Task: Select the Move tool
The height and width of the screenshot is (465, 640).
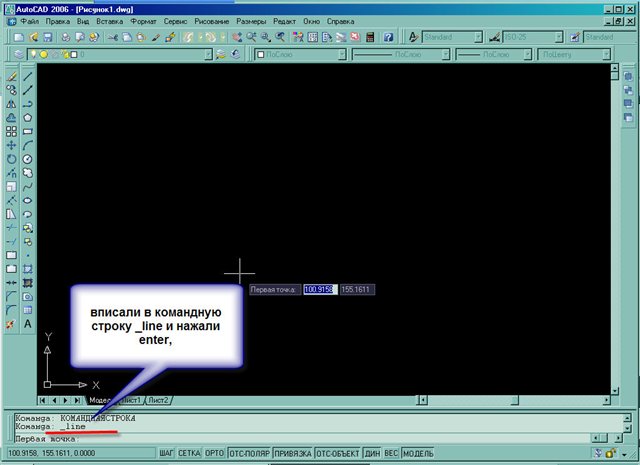Action: [x=11, y=144]
